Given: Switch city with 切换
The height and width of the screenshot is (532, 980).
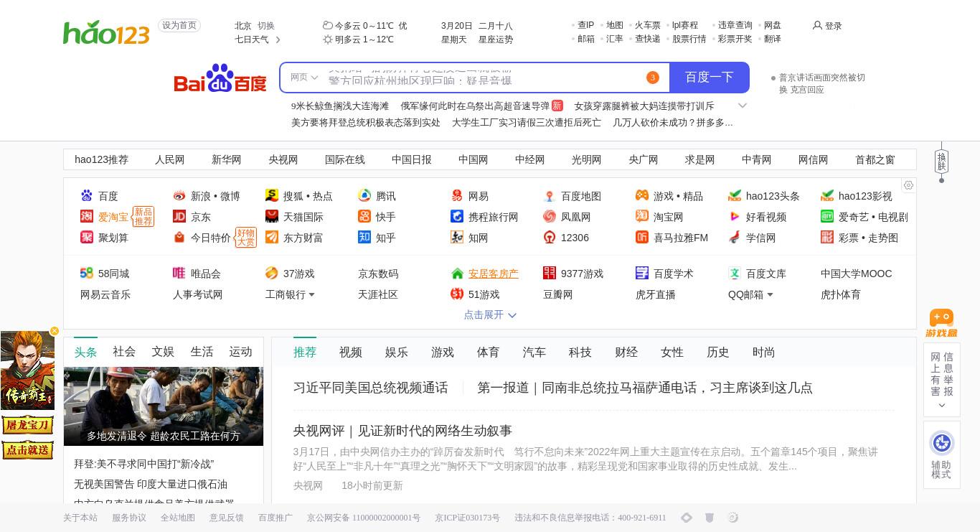Looking at the screenshot, I should click(x=266, y=26).
